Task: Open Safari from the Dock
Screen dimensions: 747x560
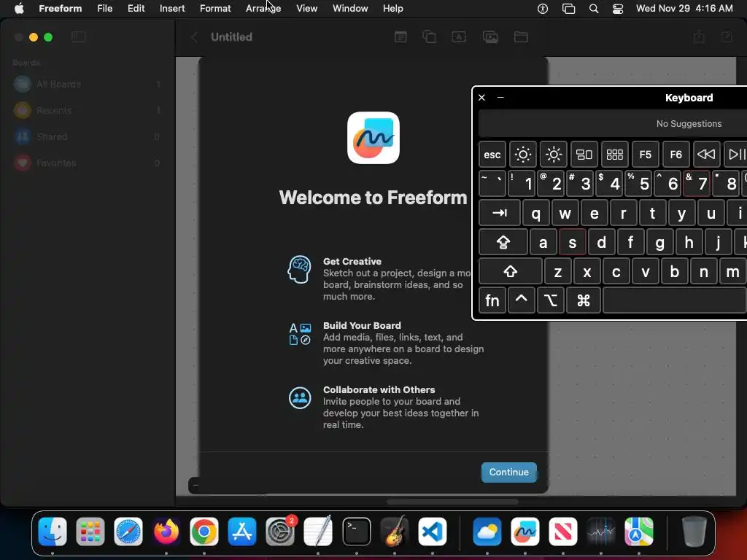Action: click(128, 532)
